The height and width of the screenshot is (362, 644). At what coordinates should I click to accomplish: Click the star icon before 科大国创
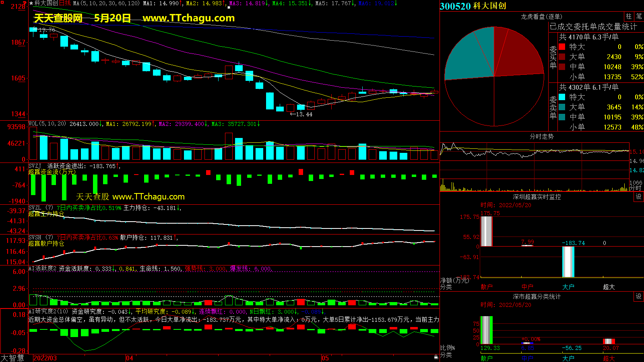click(x=31, y=3)
